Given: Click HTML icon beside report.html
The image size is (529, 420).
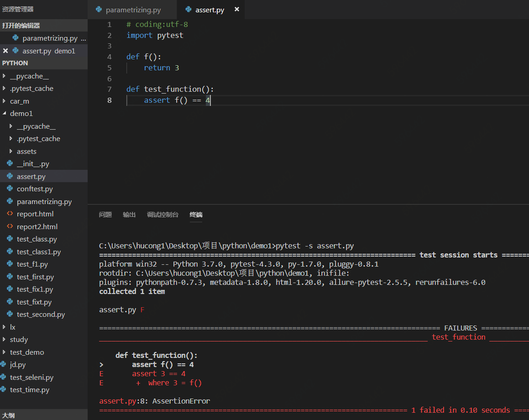Looking at the screenshot, I should click(10, 214).
